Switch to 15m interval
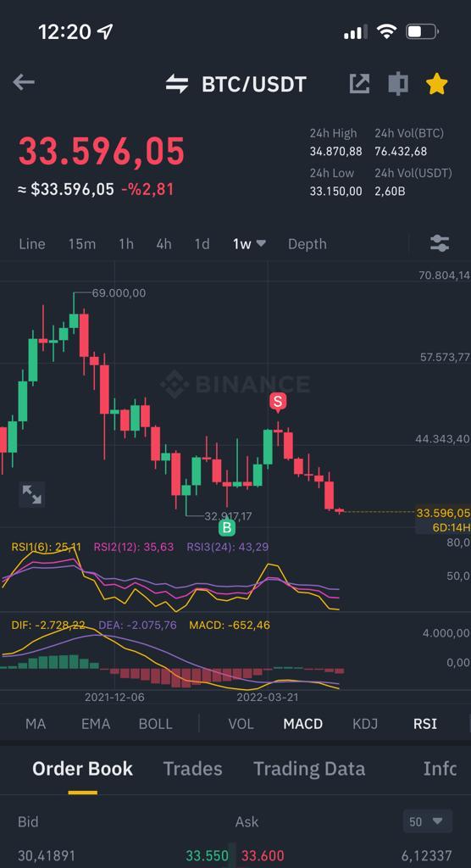This screenshot has width=471, height=868. (x=82, y=244)
